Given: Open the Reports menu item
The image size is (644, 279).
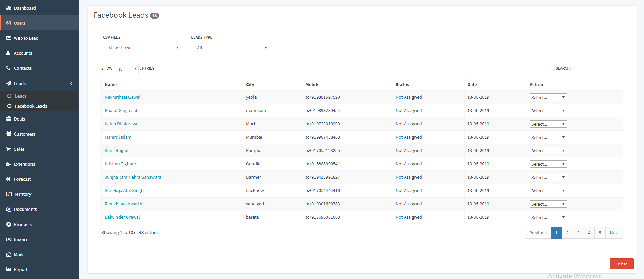Looking at the screenshot, I should [x=39, y=269].
